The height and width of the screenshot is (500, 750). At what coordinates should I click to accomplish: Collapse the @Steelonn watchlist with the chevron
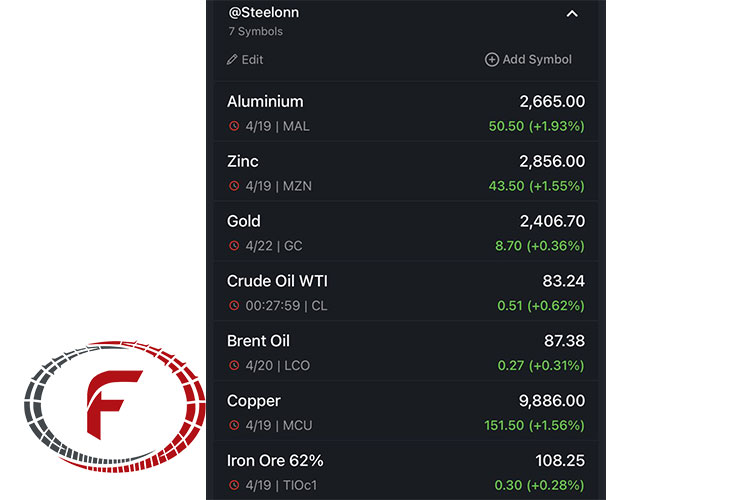pos(572,14)
